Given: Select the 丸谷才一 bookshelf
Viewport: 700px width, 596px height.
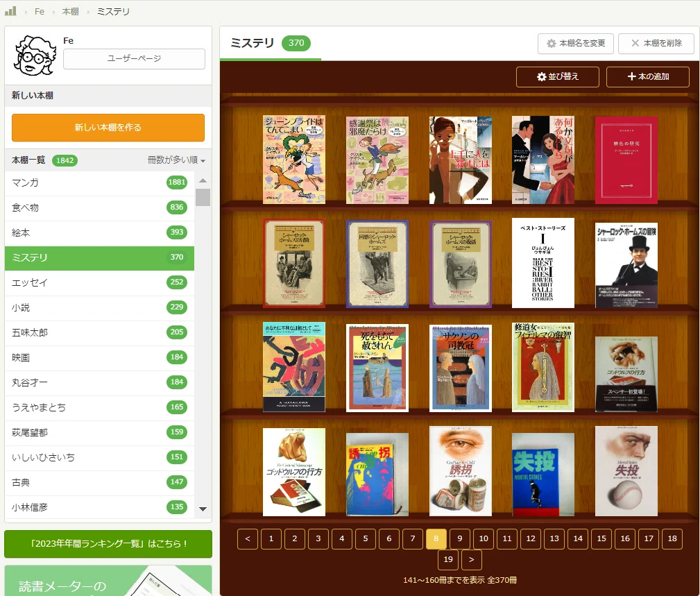Looking at the screenshot, I should coord(99,382).
